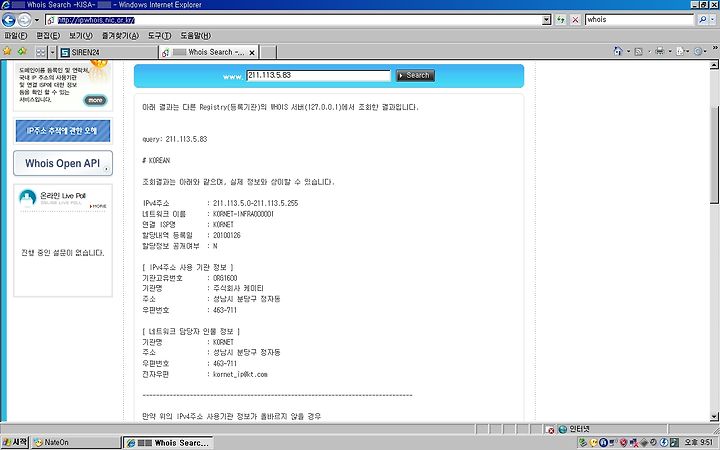Click the MORE link in the Live Poll box
This screenshot has height=450, width=720.
pos(98,206)
